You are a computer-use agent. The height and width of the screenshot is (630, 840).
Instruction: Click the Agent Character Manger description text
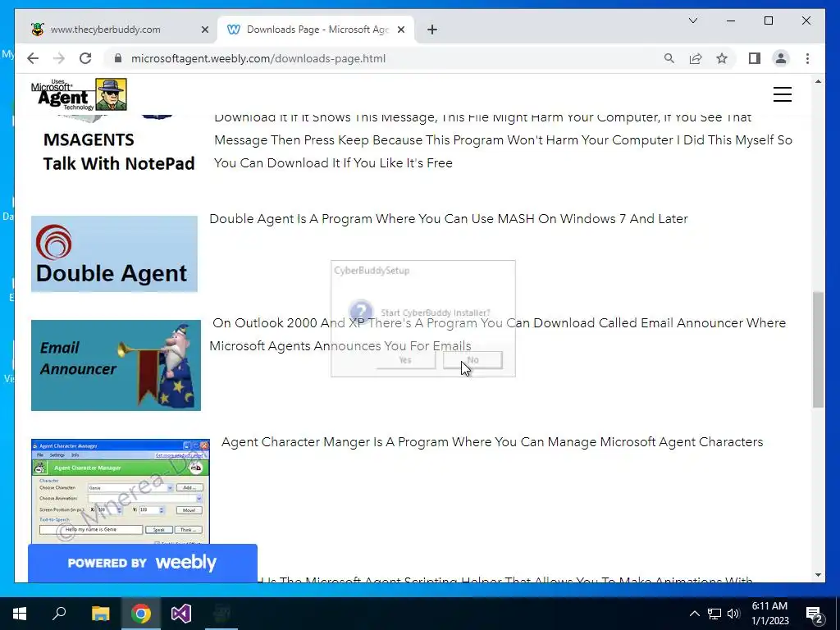[x=492, y=442]
